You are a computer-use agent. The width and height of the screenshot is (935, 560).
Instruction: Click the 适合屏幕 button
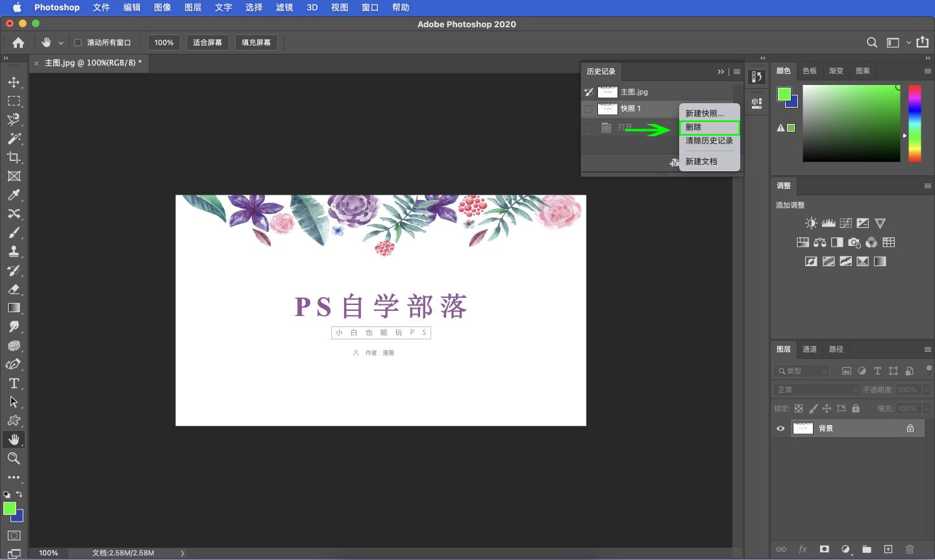click(x=207, y=42)
